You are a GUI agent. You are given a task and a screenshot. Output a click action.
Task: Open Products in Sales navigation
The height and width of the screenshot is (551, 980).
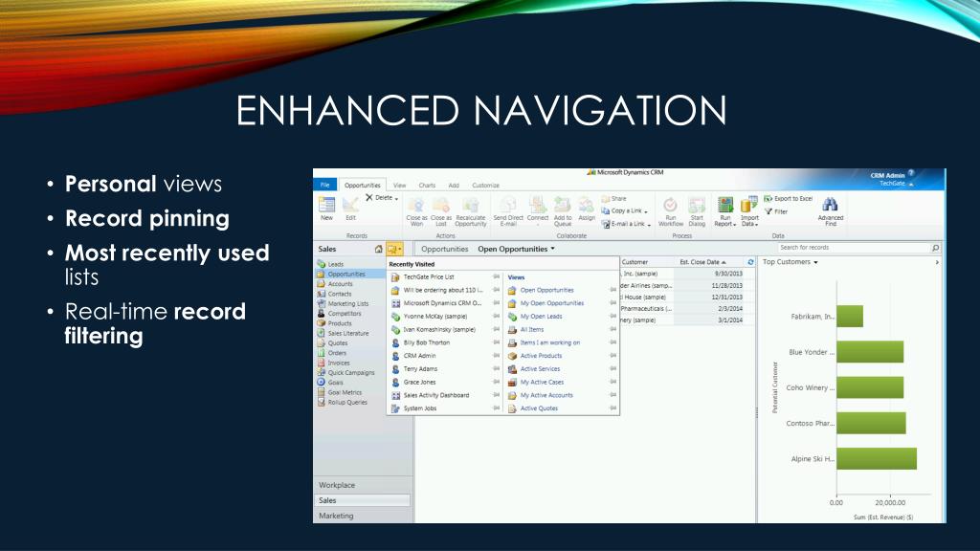334,323
